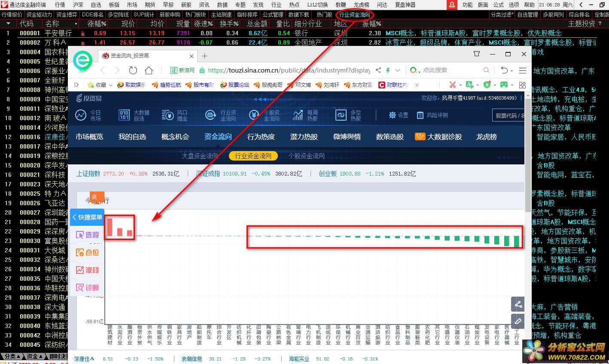This screenshot has height=364, width=609.
Task: Click the red user account icon
Action: coord(452,5)
